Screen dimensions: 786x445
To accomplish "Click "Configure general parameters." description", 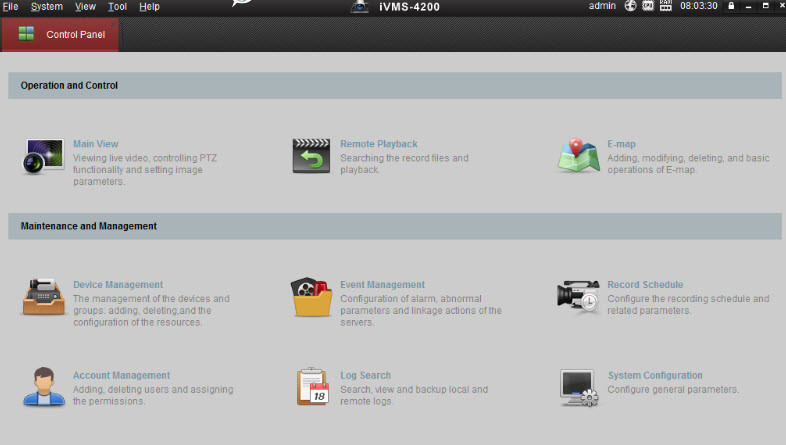I will [x=673, y=389].
